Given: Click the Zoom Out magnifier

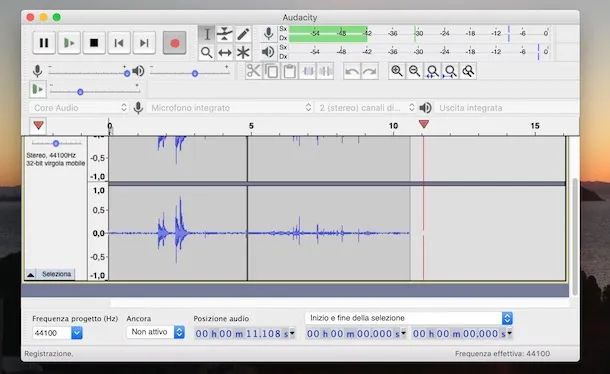Looking at the screenshot, I should pos(415,71).
